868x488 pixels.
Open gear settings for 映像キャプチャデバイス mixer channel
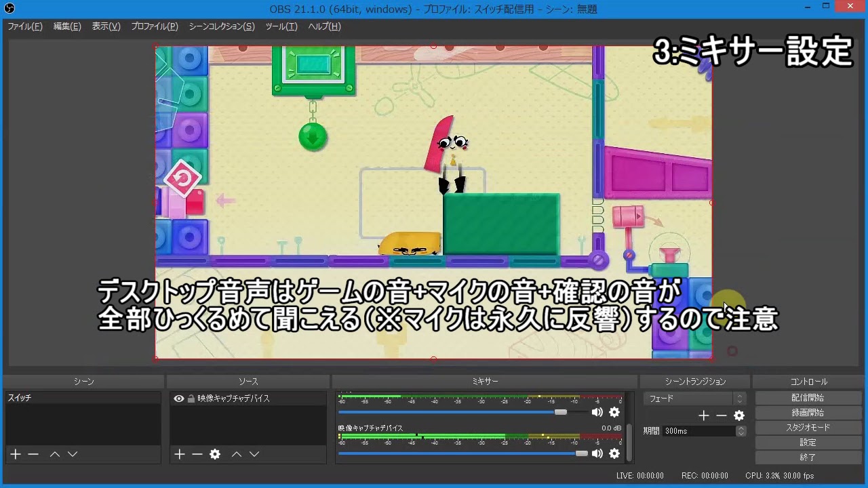coord(614,453)
